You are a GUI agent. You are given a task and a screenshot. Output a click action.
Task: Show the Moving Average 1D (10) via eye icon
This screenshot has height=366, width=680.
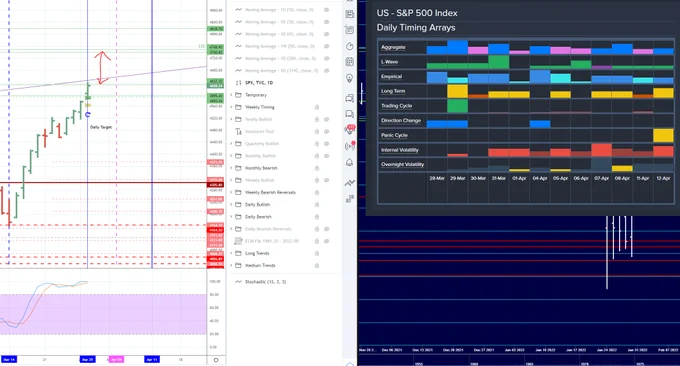pos(327,10)
